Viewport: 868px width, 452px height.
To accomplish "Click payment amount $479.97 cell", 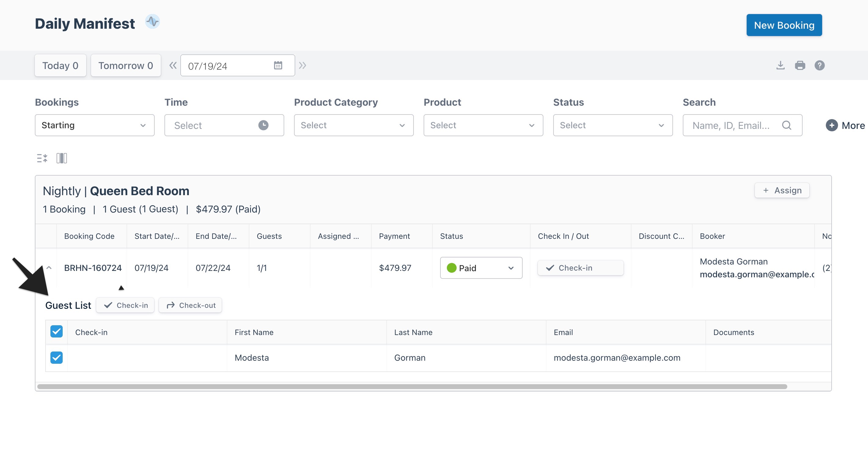I will coord(395,268).
